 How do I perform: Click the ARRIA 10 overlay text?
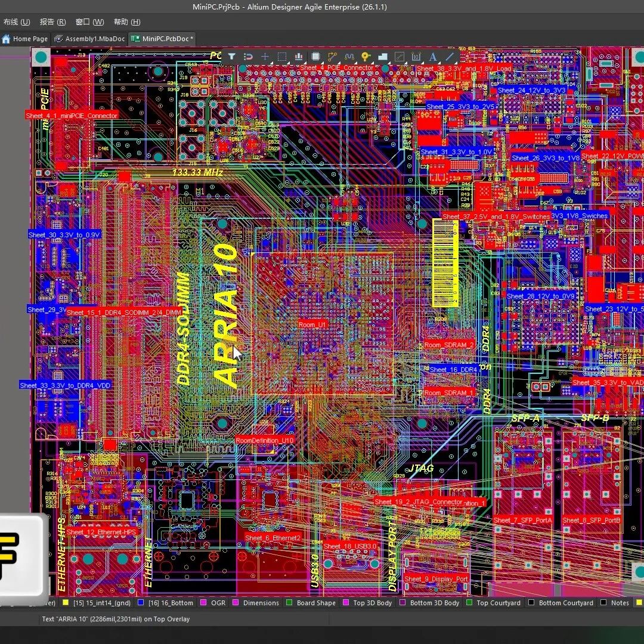225,315
